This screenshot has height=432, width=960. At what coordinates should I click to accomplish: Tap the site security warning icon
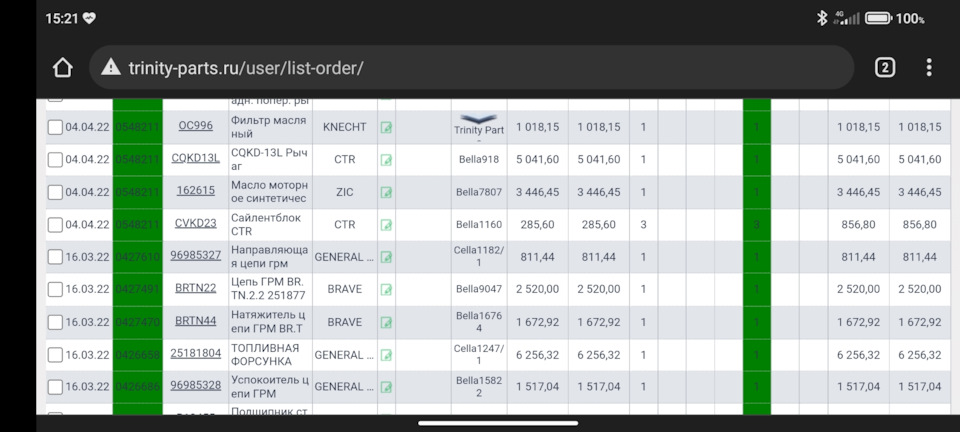click(x=110, y=68)
